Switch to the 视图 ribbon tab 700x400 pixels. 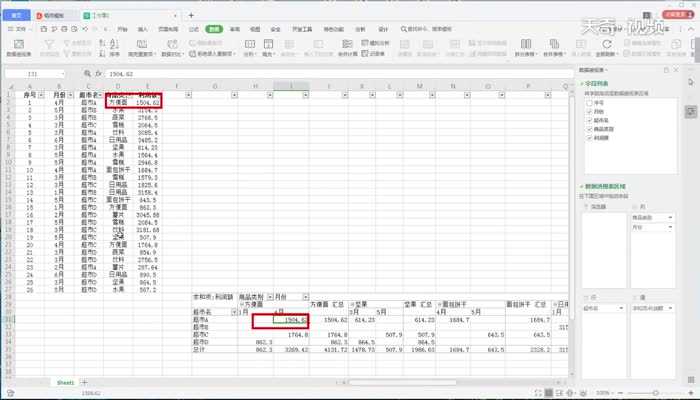click(x=255, y=30)
